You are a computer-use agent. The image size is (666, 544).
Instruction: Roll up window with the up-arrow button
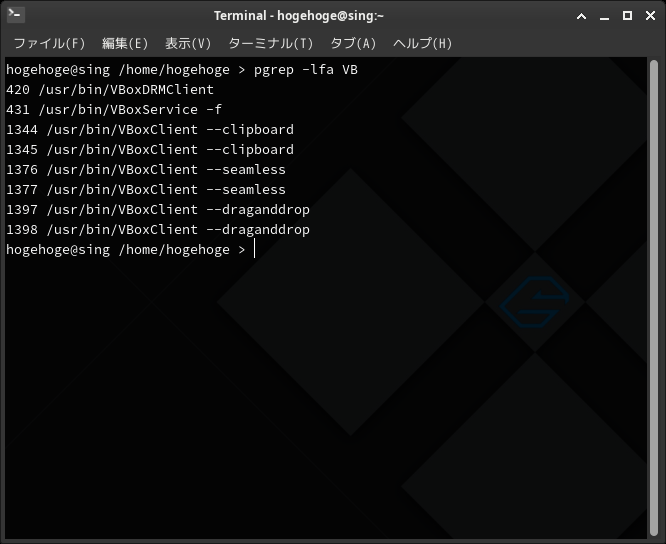click(x=581, y=16)
